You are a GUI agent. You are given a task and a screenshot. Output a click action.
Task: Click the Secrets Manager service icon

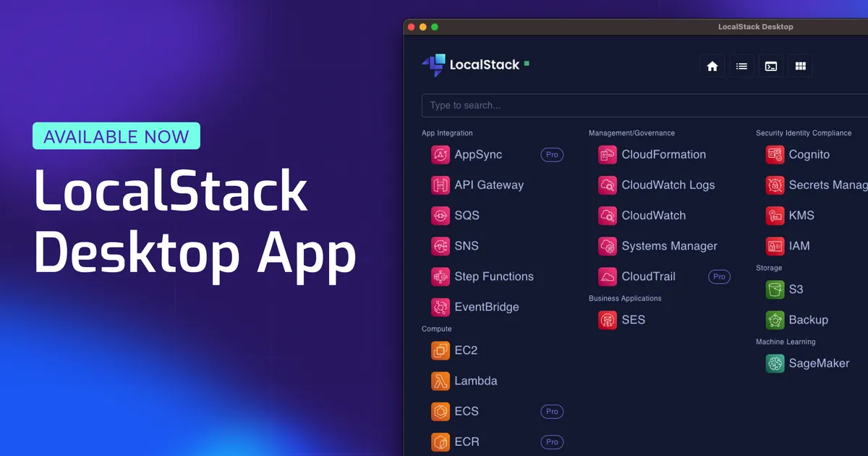tap(775, 185)
